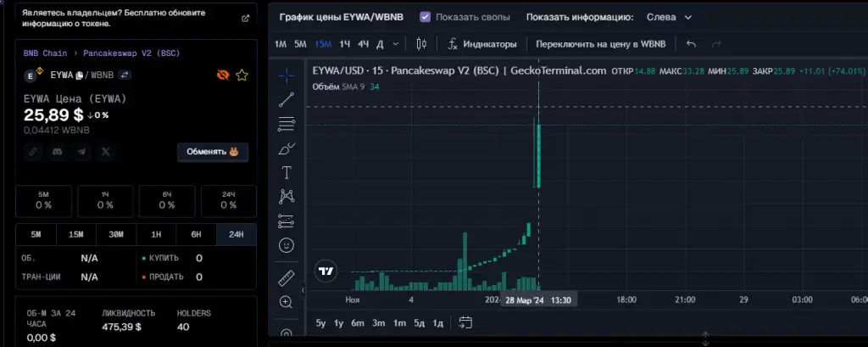Viewport: 868px width, 347px height.
Task: Click the 0,04412 WBNB price text
Action: pos(57,130)
